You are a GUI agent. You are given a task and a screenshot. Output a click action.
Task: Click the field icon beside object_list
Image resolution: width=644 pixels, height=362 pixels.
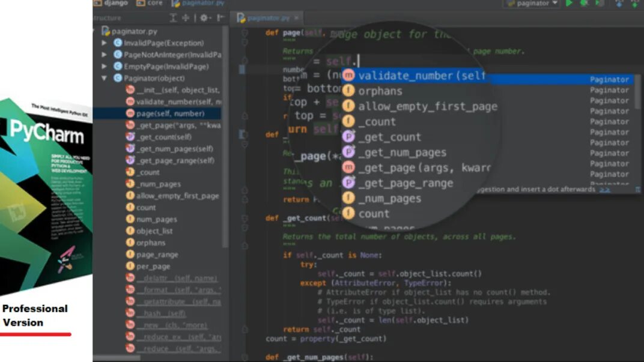click(x=130, y=231)
